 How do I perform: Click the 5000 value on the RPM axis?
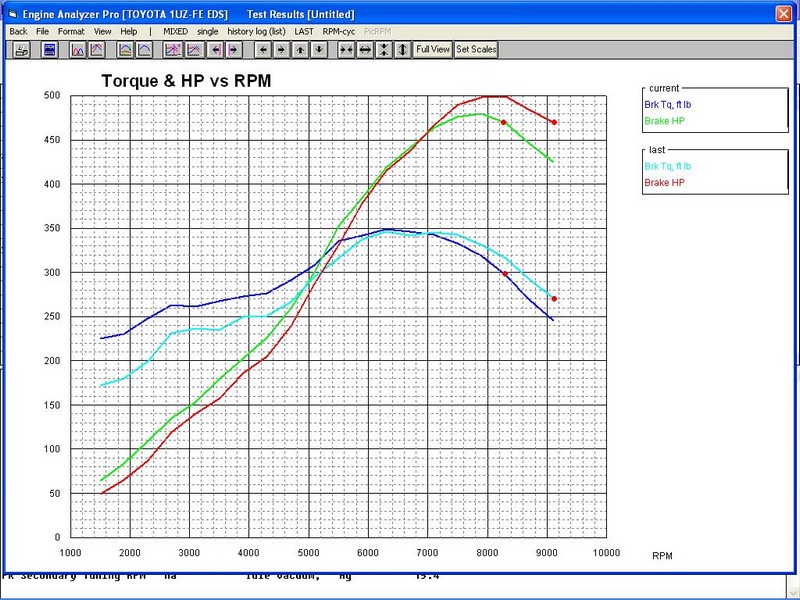pos(308,553)
